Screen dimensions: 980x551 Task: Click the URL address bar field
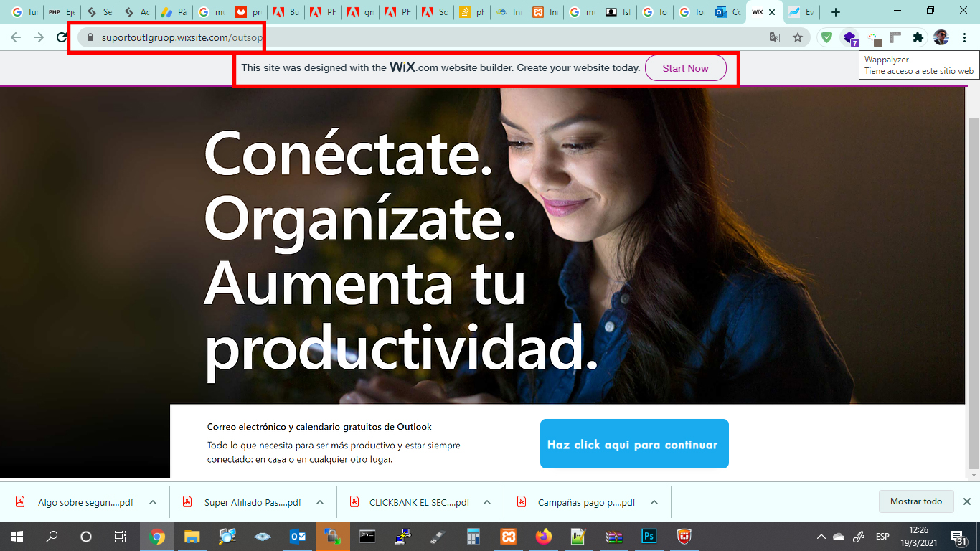(430, 38)
